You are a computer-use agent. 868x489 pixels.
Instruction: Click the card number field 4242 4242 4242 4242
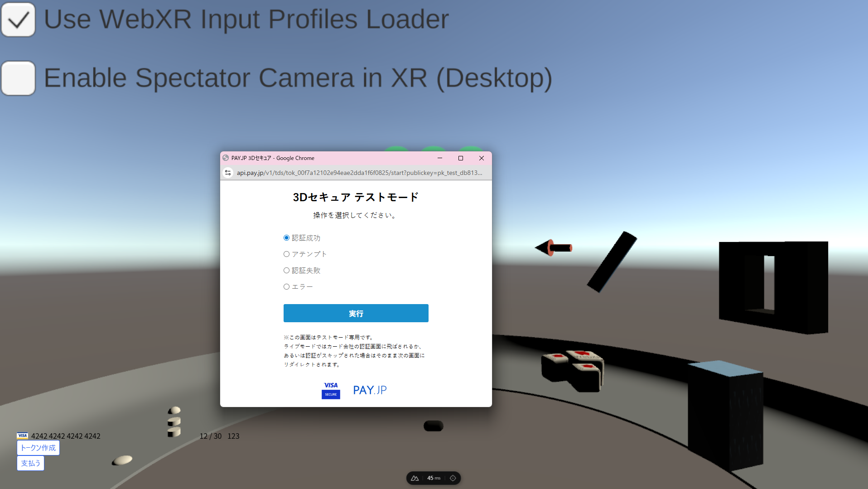tap(66, 436)
